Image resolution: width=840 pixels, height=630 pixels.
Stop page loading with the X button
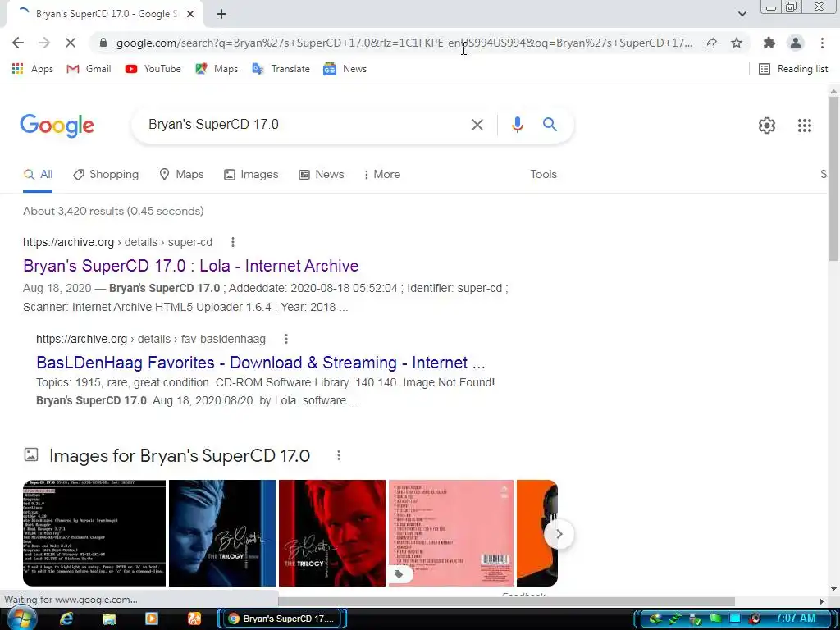(x=71, y=43)
